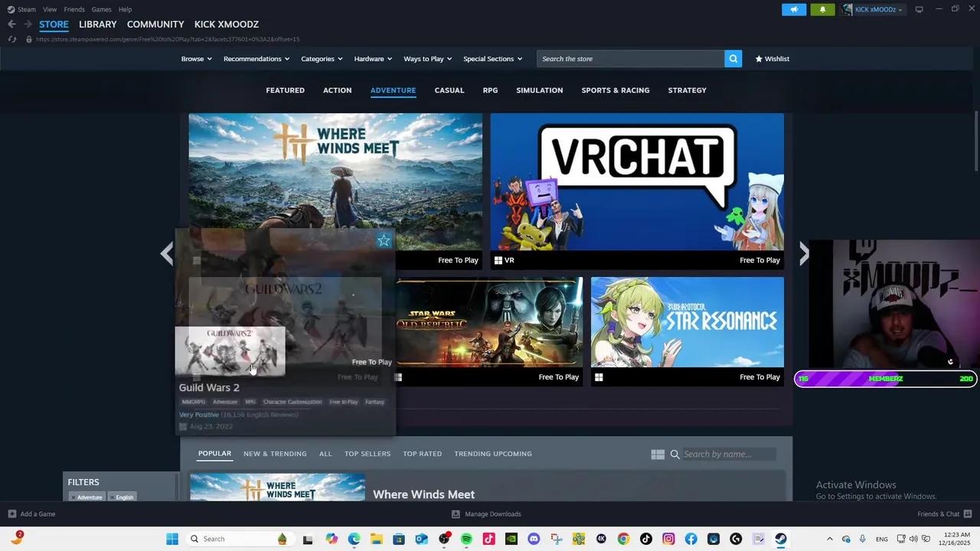Switch to the COMMUNITY section
This screenshot has height=551, width=980.
155,24
